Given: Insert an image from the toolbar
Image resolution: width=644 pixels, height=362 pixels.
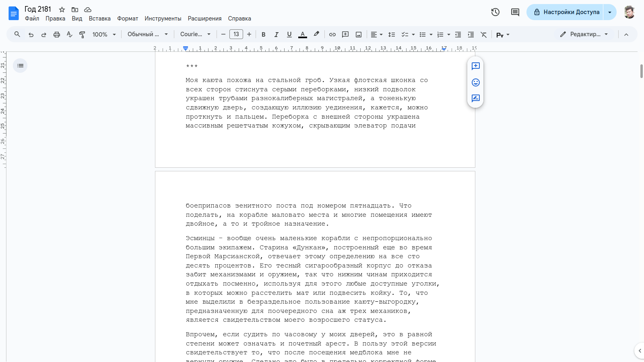Looking at the screenshot, I should pyautogui.click(x=359, y=35).
